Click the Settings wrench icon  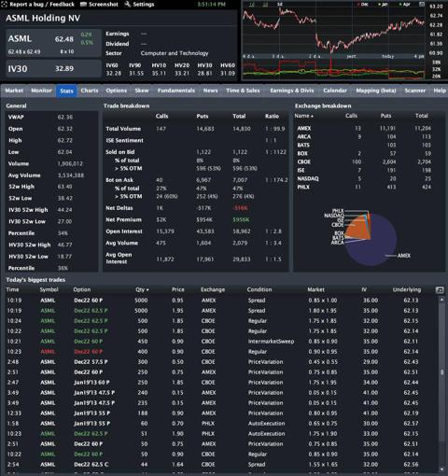click(x=128, y=5)
